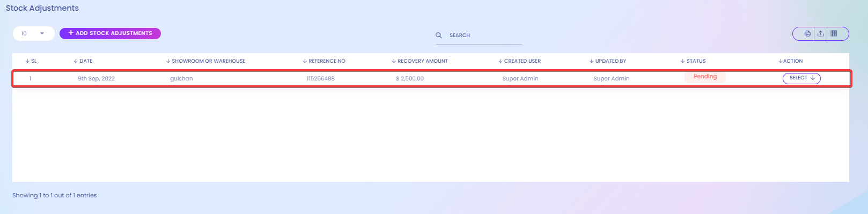
Task: Click Super Admin in Updated By column
Action: 612,78
